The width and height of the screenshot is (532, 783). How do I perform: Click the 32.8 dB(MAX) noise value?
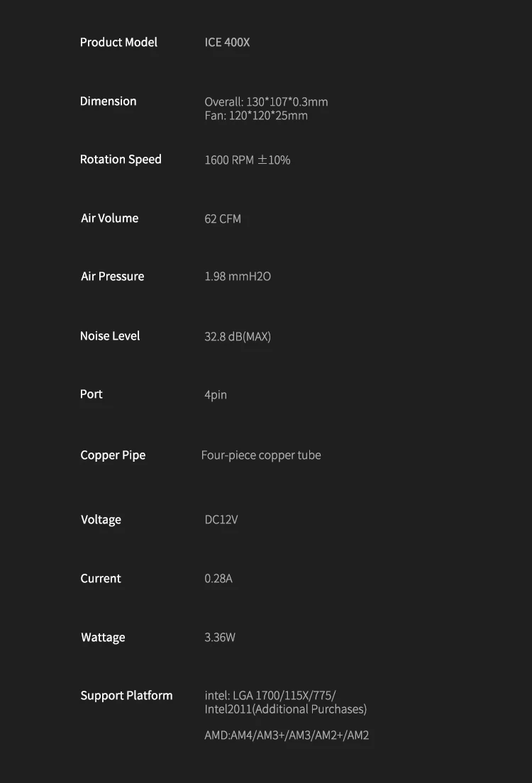point(238,336)
